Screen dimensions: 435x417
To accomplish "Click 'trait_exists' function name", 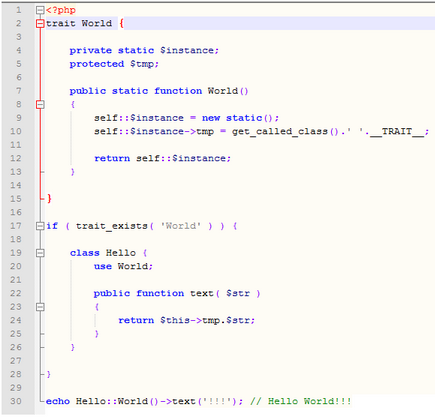I will [x=112, y=226].
